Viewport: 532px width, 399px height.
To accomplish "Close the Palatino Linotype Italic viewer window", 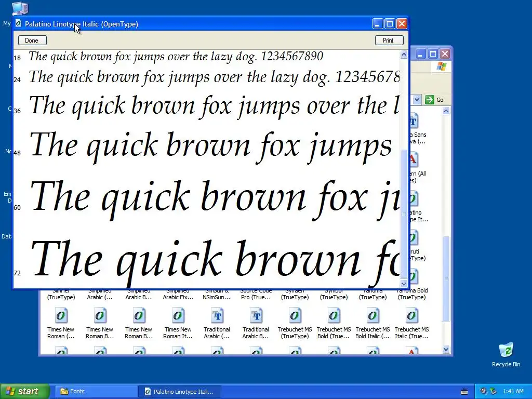I will pos(402,24).
